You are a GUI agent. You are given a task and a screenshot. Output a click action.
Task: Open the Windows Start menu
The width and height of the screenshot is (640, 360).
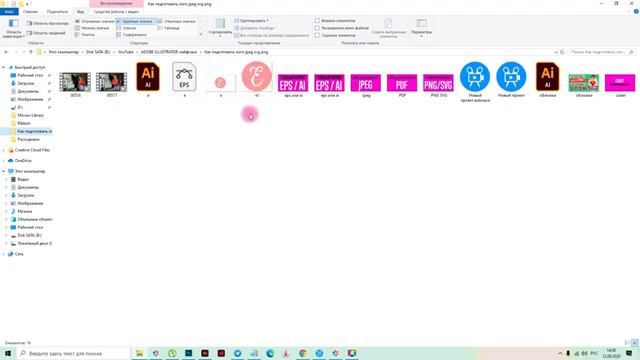(x=8, y=353)
